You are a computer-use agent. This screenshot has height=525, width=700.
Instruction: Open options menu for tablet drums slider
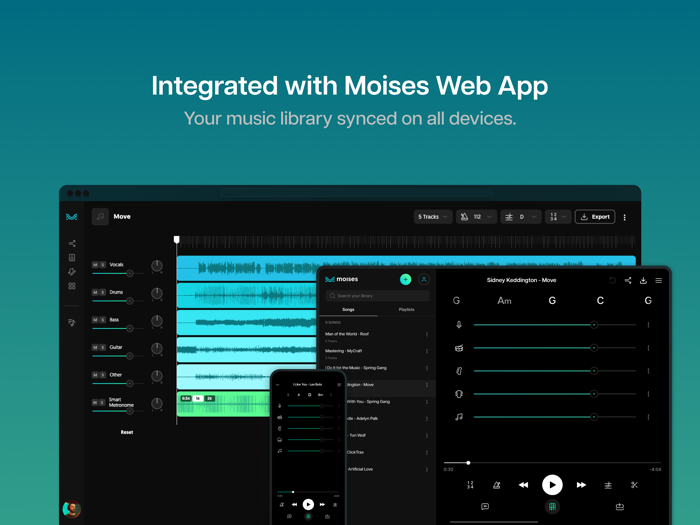pyautogui.click(x=648, y=348)
